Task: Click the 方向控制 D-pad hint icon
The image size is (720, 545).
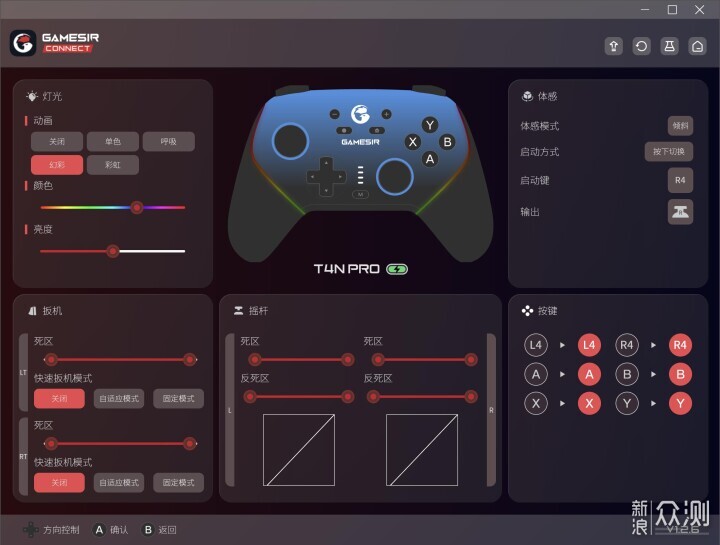Action: coord(31,529)
